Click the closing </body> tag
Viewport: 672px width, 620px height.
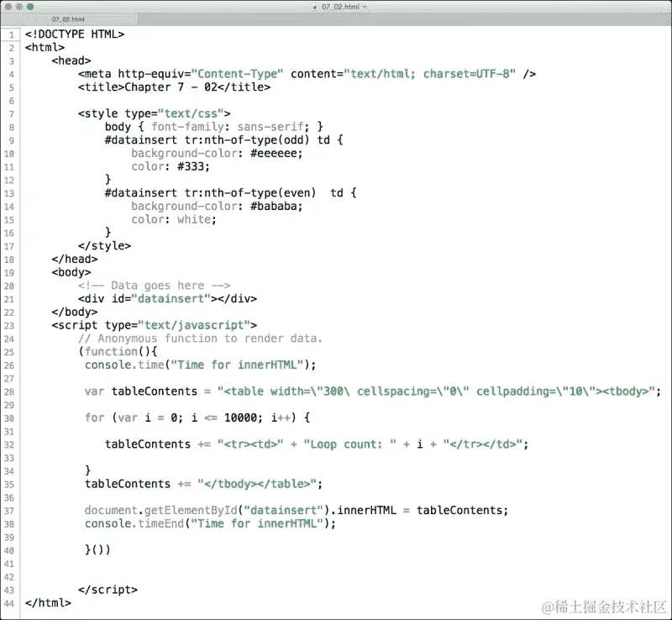point(75,312)
